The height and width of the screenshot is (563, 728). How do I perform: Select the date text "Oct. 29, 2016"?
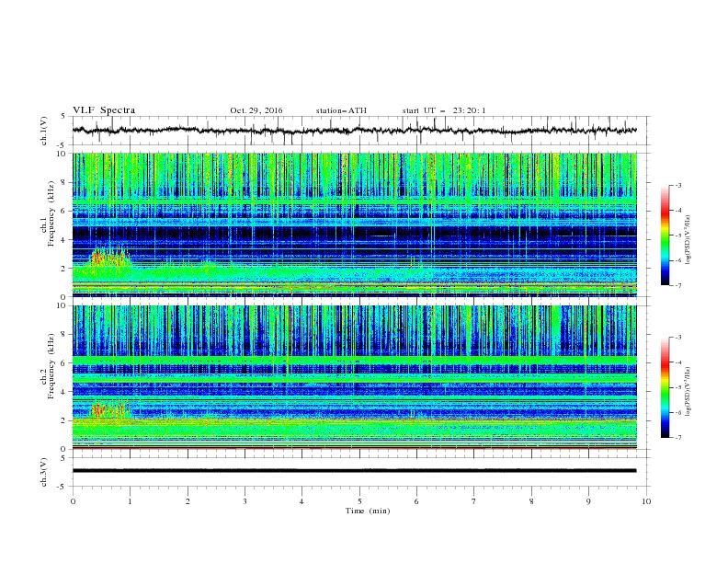coord(256,110)
